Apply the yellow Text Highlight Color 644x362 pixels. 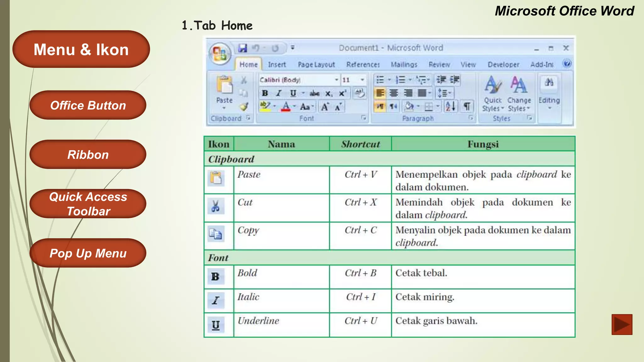[x=265, y=107]
